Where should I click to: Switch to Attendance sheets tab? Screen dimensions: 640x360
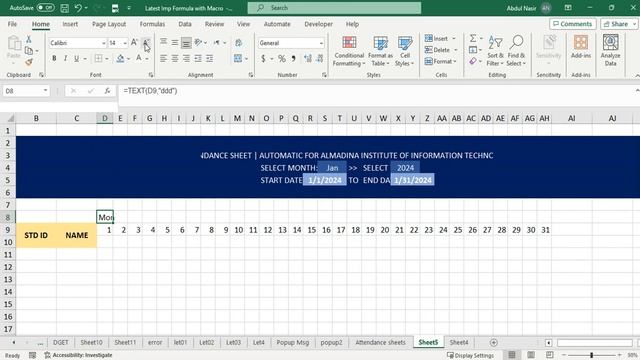(x=380, y=342)
